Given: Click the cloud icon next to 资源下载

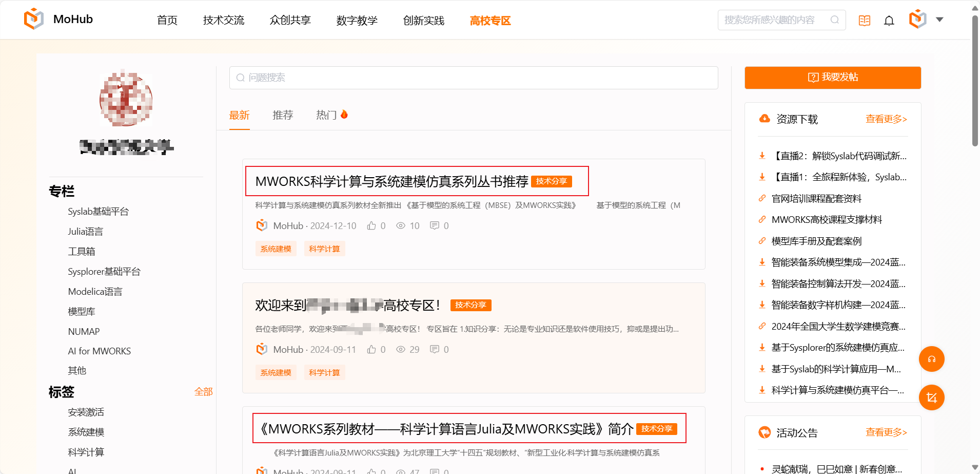Looking at the screenshot, I should 765,119.
